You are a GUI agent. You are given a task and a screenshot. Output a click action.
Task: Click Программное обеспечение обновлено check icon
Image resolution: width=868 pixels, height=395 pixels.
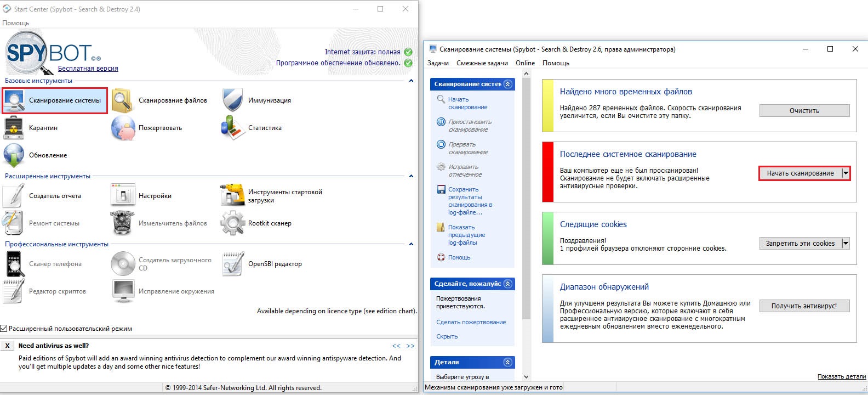click(x=408, y=63)
